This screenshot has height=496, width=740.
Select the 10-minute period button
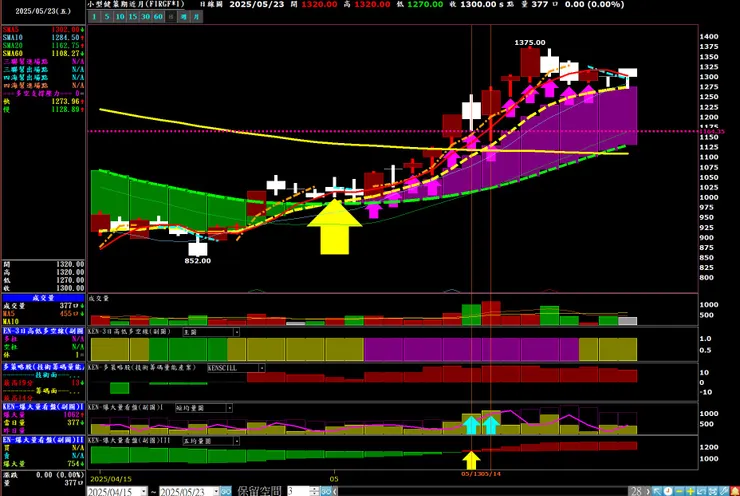[120, 17]
